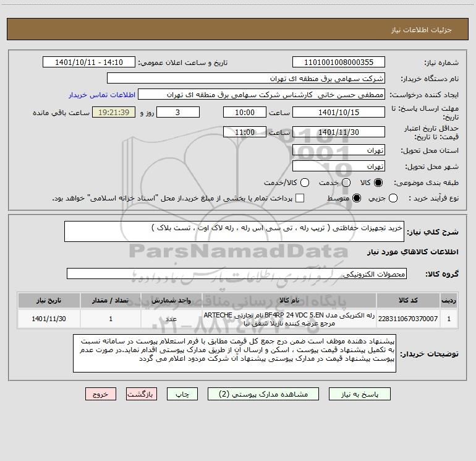Image resolution: width=476 pixels, height=461 pixels.
Task: Click the row number cell 1
Action: click(449, 319)
